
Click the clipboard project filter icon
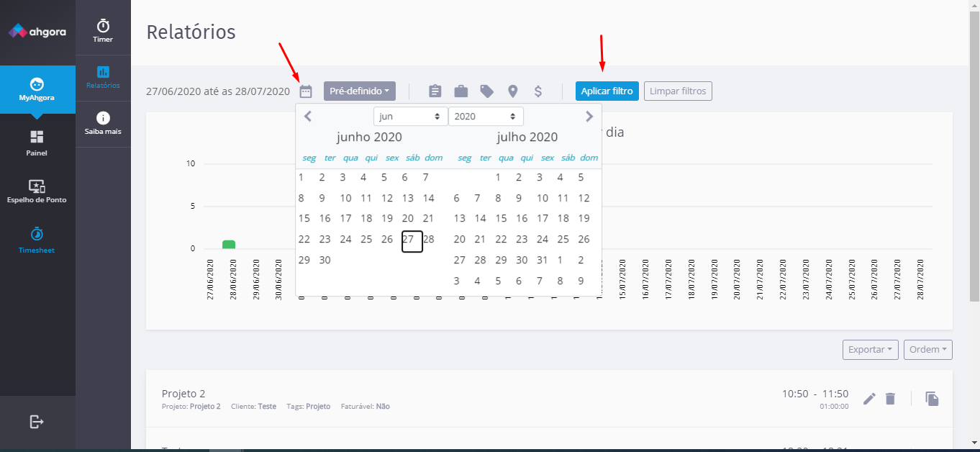(435, 91)
